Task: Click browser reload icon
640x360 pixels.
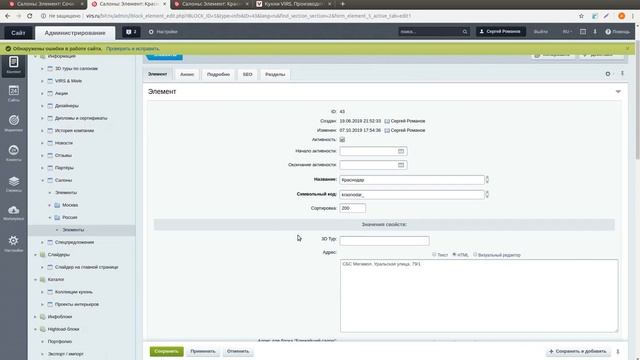Action: [29, 16]
